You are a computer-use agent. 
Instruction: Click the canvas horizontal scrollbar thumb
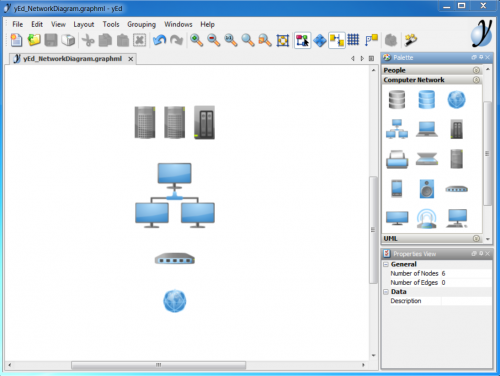click(x=158, y=365)
